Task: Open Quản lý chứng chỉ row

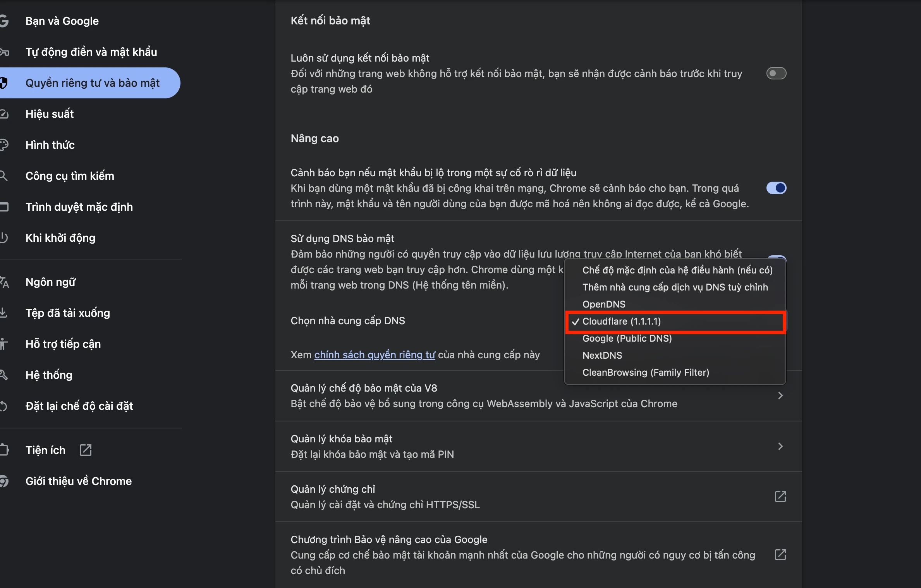Action: pos(538,497)
